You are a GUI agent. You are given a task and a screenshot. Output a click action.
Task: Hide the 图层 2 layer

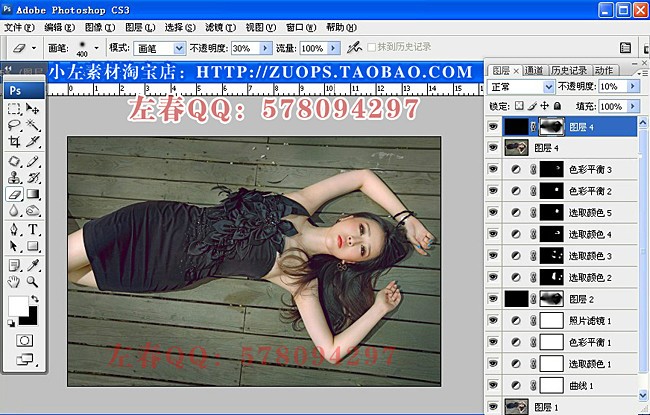pyautogui.click(x=493, y=299)
